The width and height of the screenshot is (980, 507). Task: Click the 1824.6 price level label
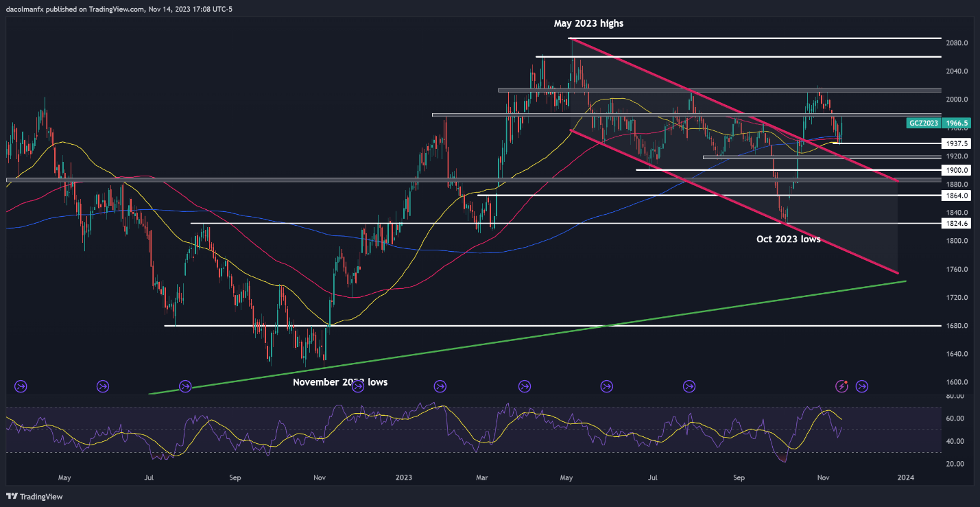(956, 224)
